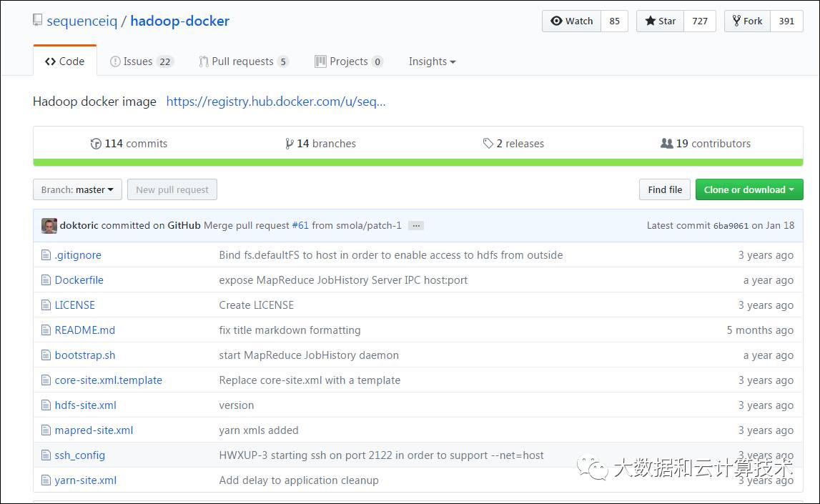The width and height of the screenshot is (820, 504).
Task: Open the hdfs-site.xml file
Action: click(85, 406)
